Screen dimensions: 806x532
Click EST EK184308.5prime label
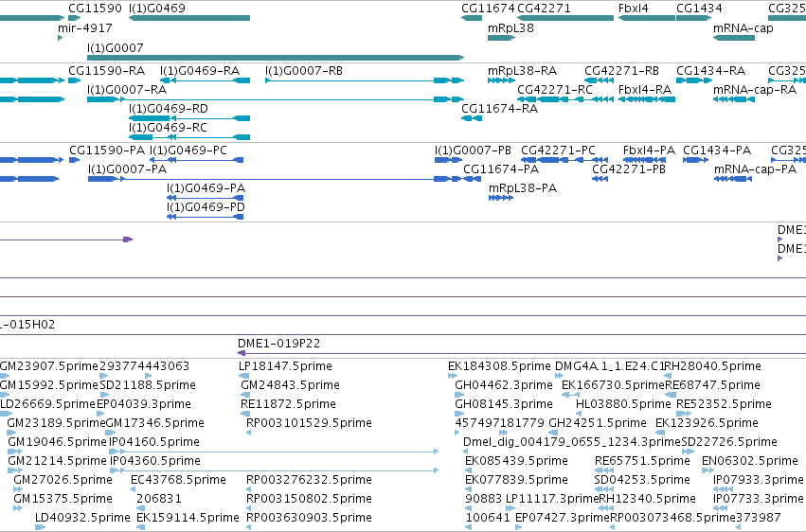click(499, 366)
